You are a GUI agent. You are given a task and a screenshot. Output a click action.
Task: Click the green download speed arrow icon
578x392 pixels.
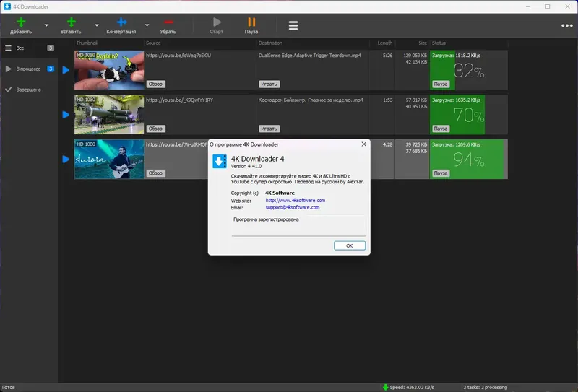pyautogui.click(x=386, y=387)
